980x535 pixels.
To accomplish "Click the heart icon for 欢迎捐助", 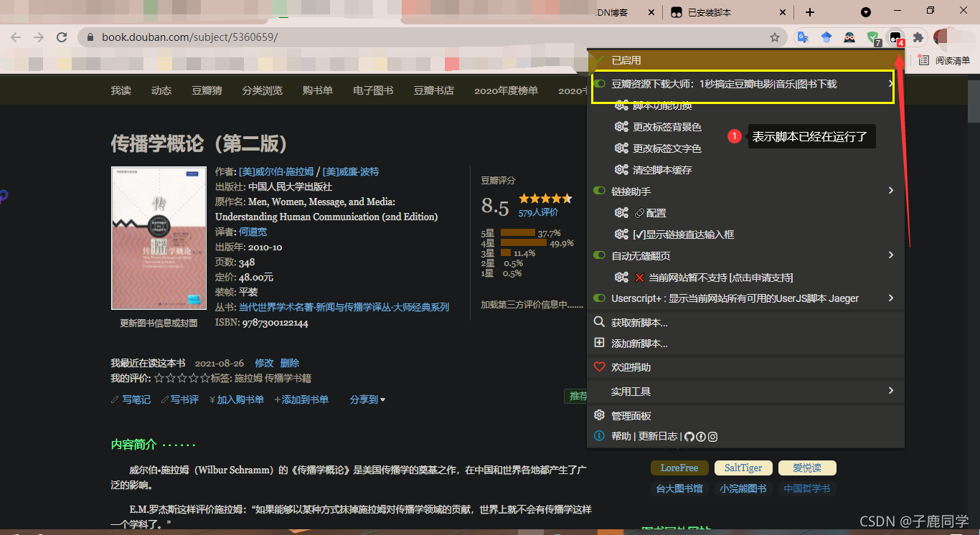I will pyautogui.click(x=600, y=367).
